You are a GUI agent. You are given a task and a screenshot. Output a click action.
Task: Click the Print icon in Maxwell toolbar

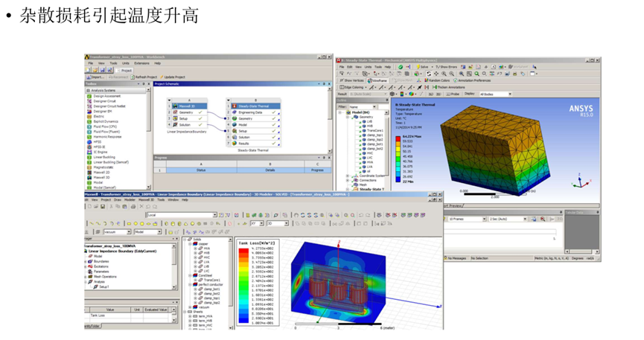point(133,207)
